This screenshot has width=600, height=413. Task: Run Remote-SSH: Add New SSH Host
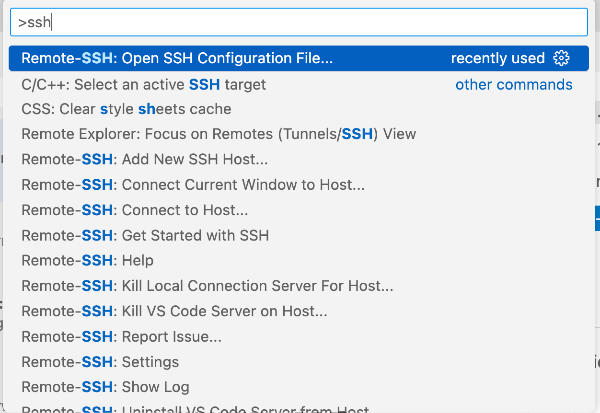pos(299,159)
